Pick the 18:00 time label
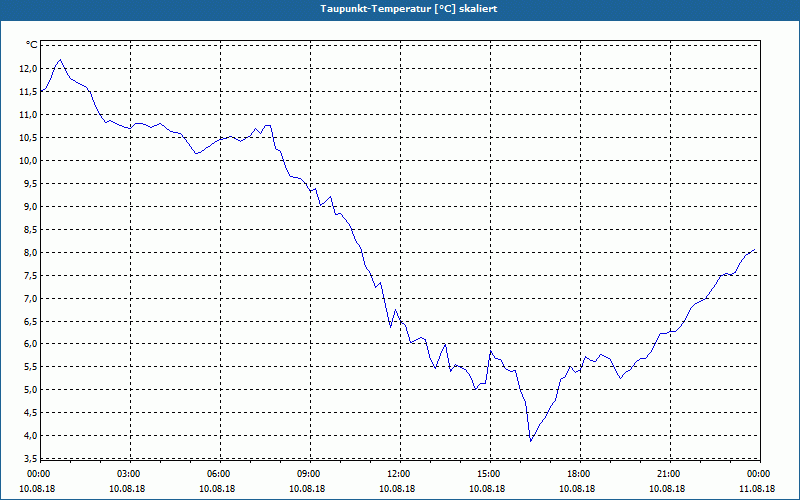800x500 pixels. click(578, 474)
